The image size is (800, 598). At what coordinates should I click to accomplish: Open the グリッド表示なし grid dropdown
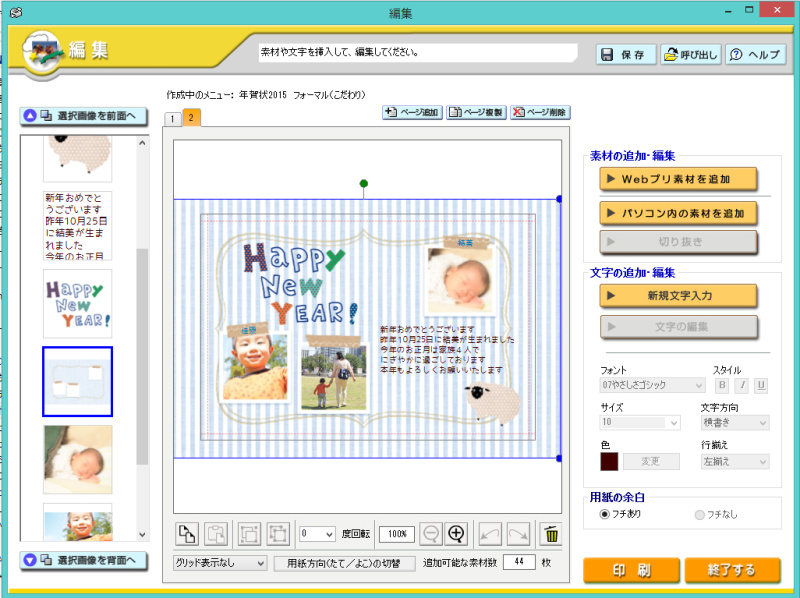pyautogui.click(x=220, y=563)
